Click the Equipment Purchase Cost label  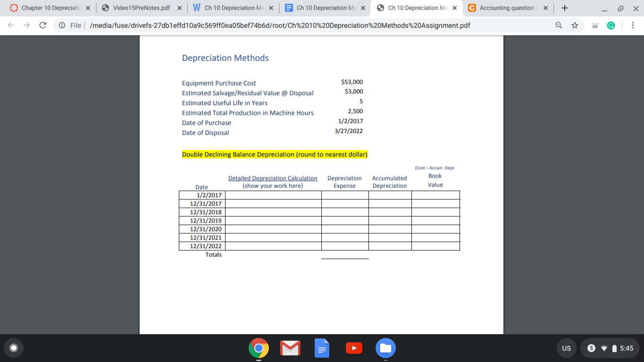[x=219, y=83]
